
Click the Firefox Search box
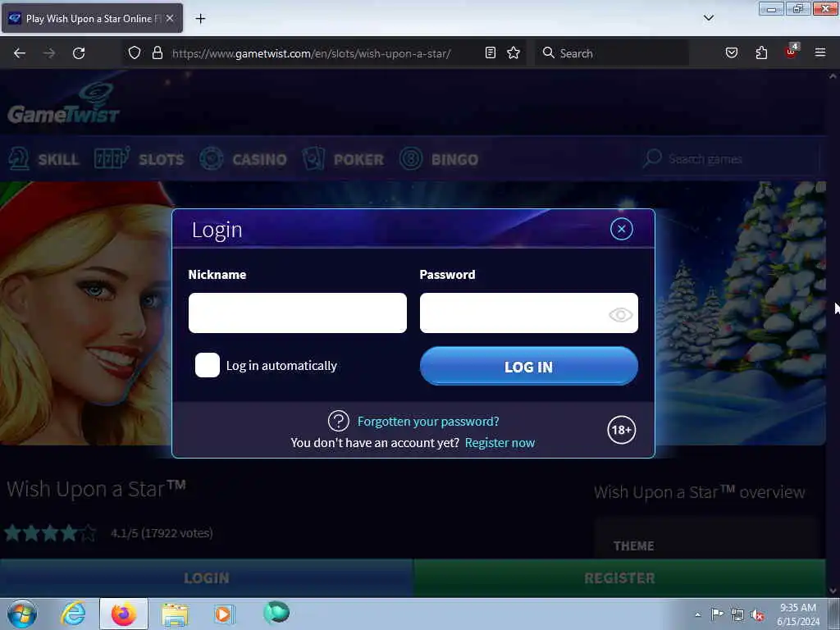click(x=611, y=53)
